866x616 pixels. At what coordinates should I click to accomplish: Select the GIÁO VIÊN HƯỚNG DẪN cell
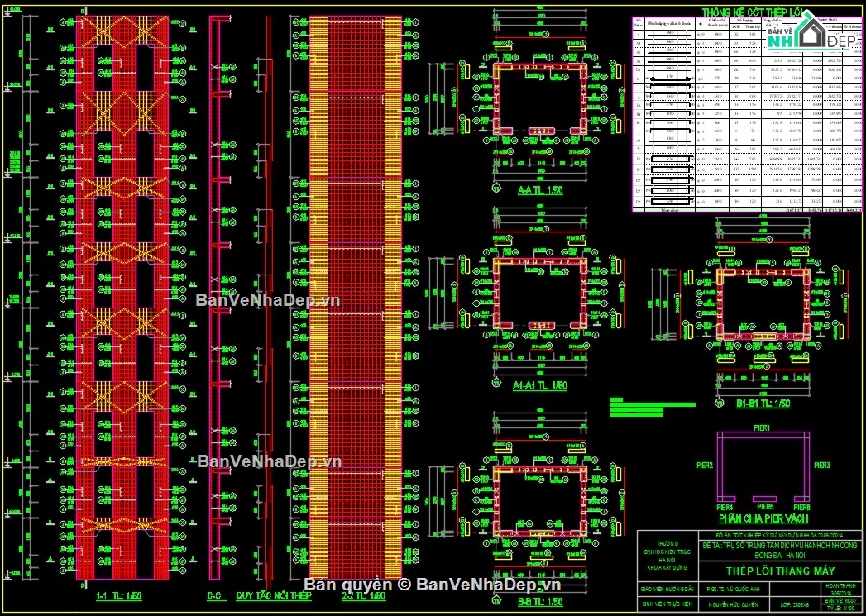[x=667, y=590]
